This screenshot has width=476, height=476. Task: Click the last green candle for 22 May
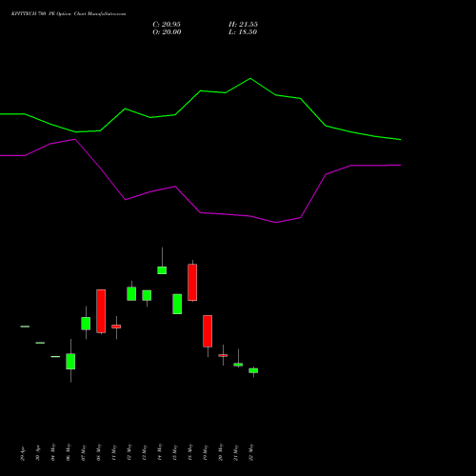tap(253, 370)
